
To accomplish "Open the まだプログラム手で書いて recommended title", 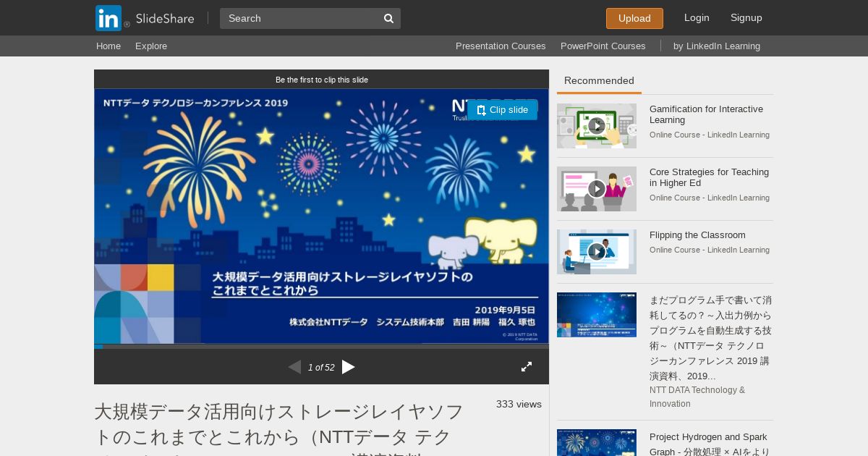I will click(x=710, y=338).
